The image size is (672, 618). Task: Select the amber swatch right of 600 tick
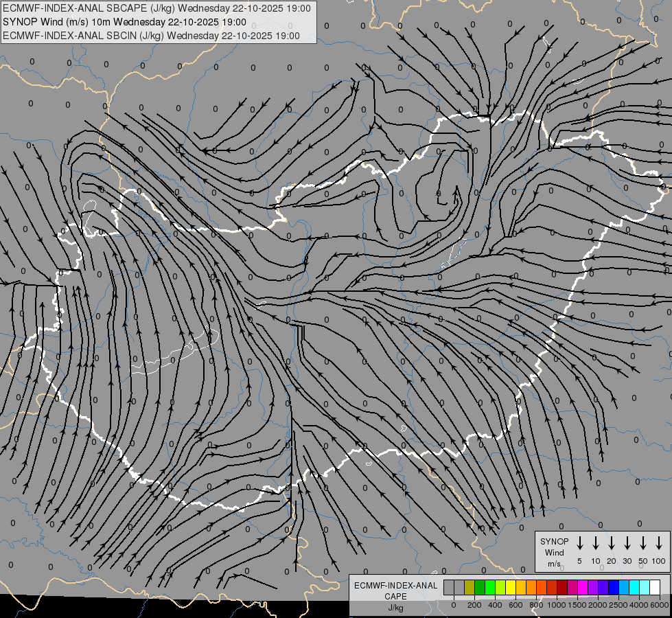click(521, 587)
